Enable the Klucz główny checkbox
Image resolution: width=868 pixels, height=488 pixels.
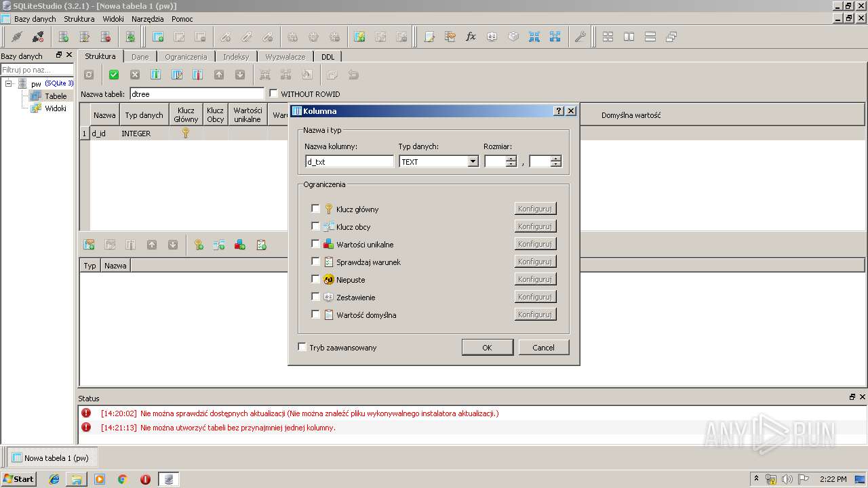tap(315, 209)
